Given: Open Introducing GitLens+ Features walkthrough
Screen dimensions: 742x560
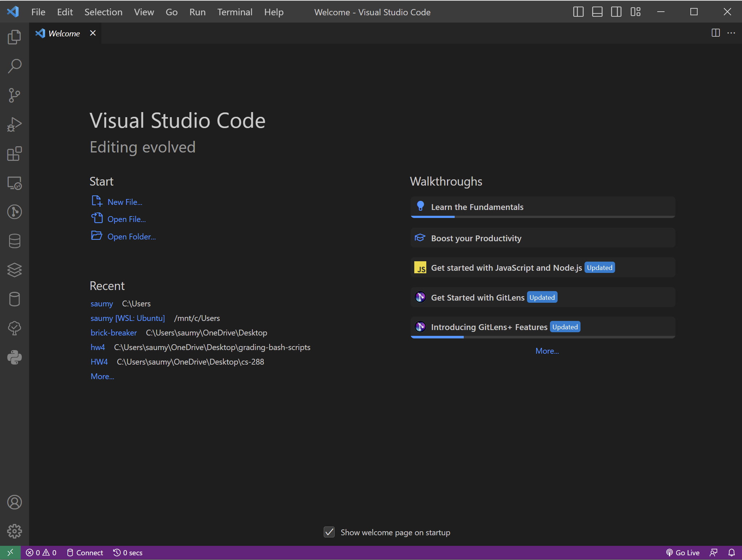Looking at the screenshot, I should pyautogui.click(x=543, y=327).
